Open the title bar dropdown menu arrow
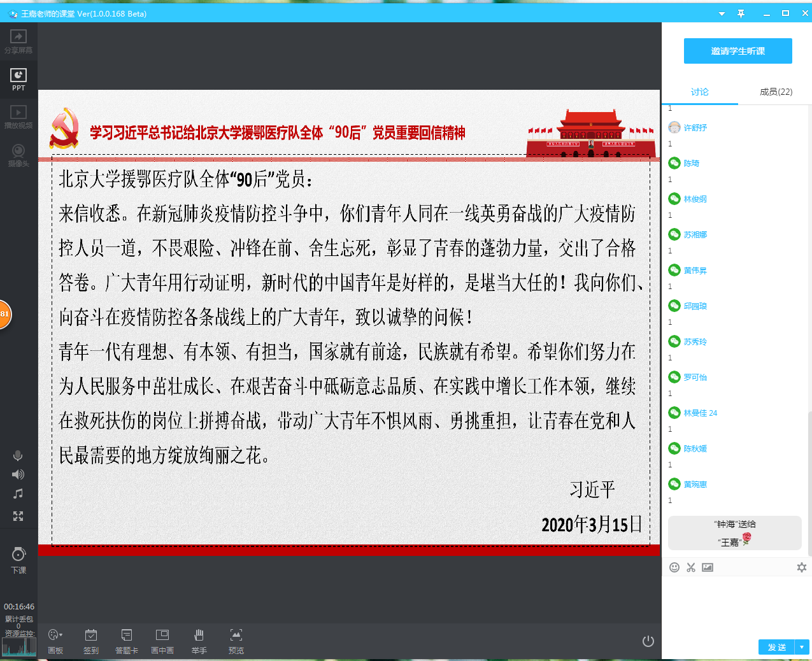The image size is (812, 661). pyautogui.click(x=722, y=13)
